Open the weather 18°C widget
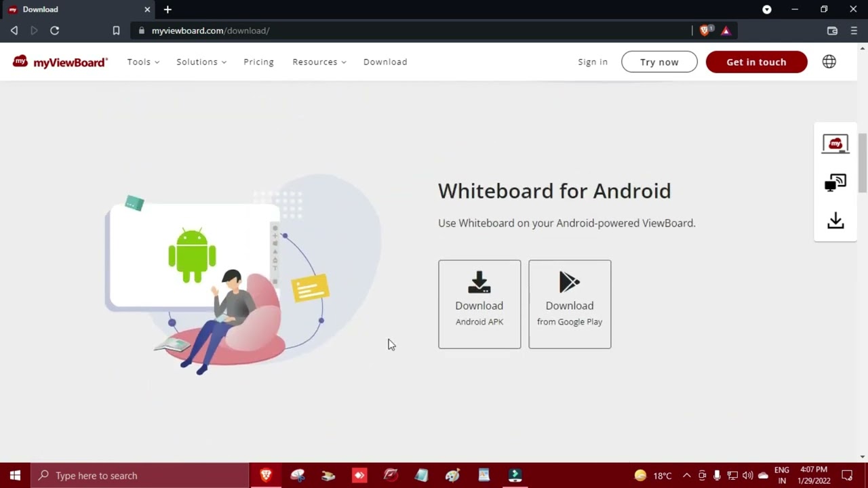 click(653, 475)
